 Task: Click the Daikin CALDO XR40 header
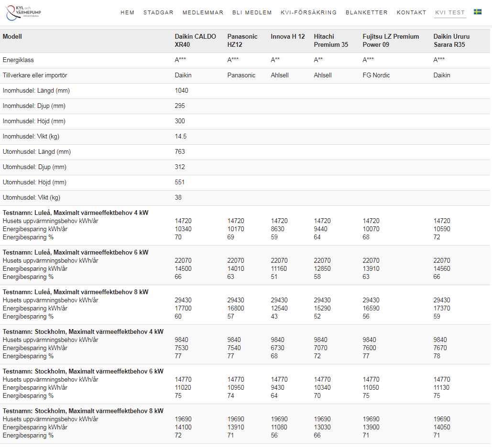coord(195,41)
